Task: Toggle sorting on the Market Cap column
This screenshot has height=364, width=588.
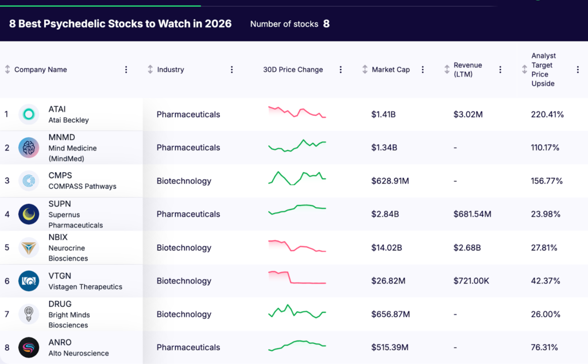Action: click(364, 69)
